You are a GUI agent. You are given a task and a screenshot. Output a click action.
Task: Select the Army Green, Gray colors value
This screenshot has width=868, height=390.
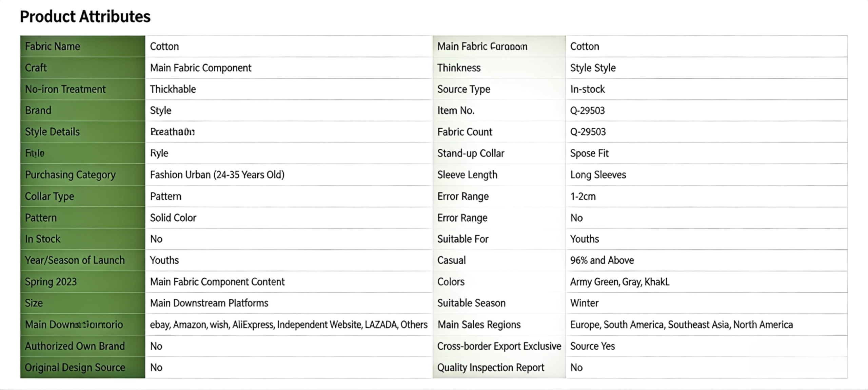[x=619, y=282]
